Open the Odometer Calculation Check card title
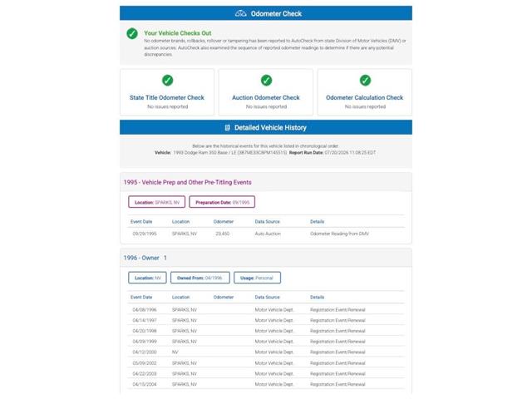 point(365,98)
